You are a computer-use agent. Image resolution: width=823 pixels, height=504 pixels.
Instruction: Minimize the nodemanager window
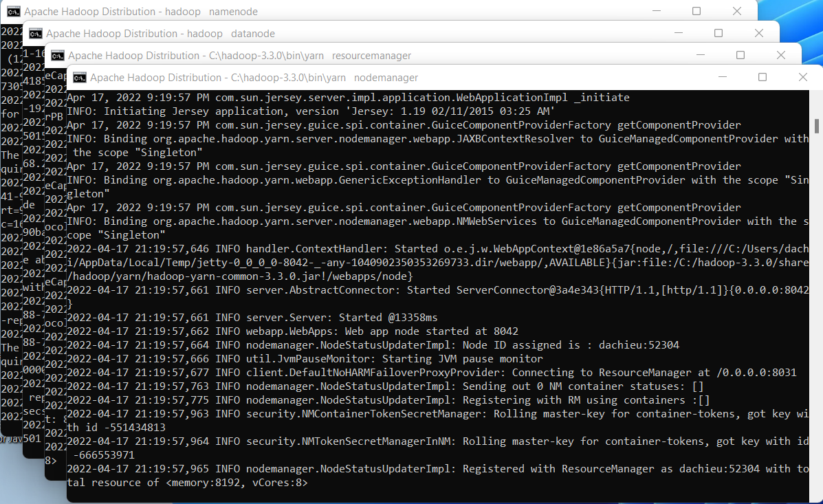(x=723, y=78)
